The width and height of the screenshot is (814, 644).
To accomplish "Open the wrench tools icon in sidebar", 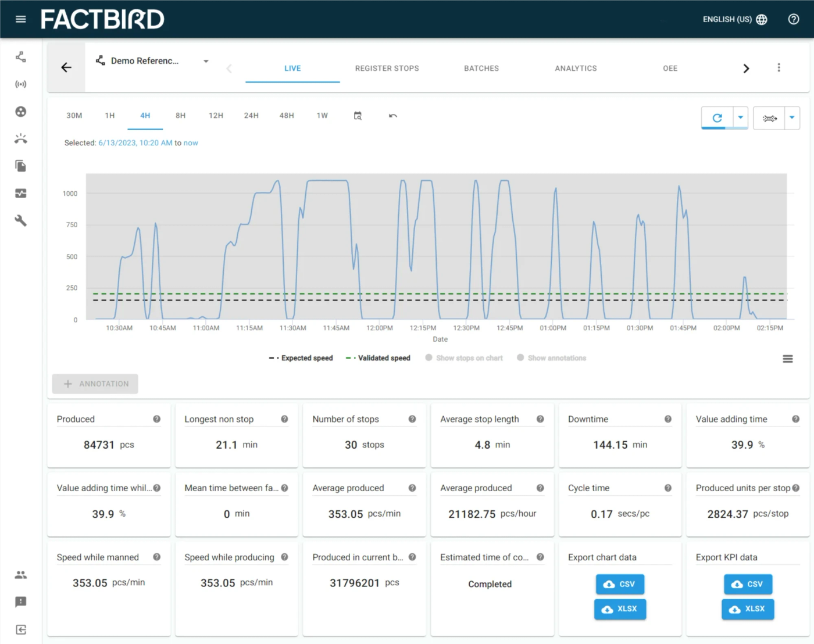I will click(21, 221).
